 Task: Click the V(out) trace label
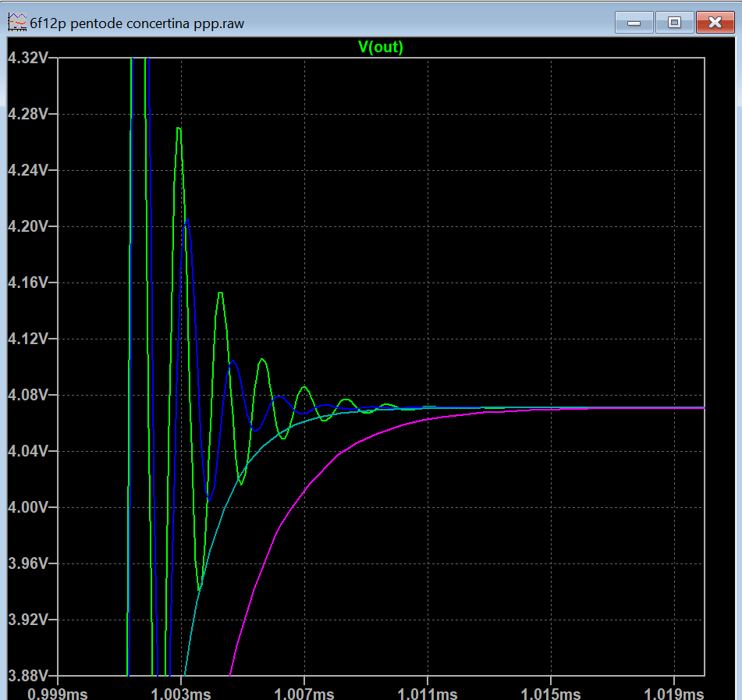tap(381, 47)
